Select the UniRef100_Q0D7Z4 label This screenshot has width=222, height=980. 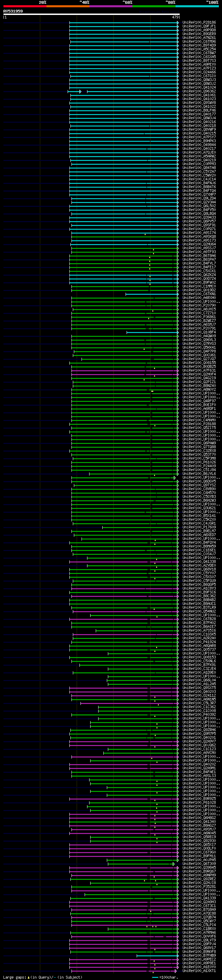(x=199, y=278)
